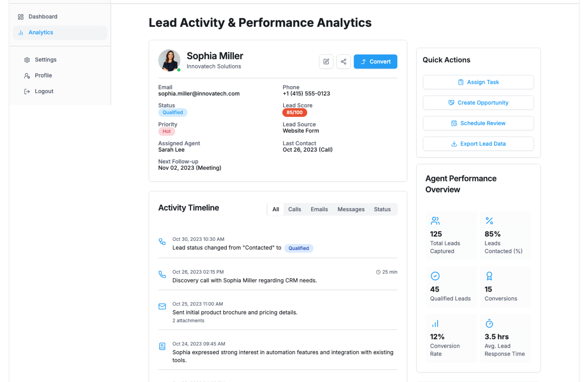Show Messages in Activity Timeline

[351, 209]
